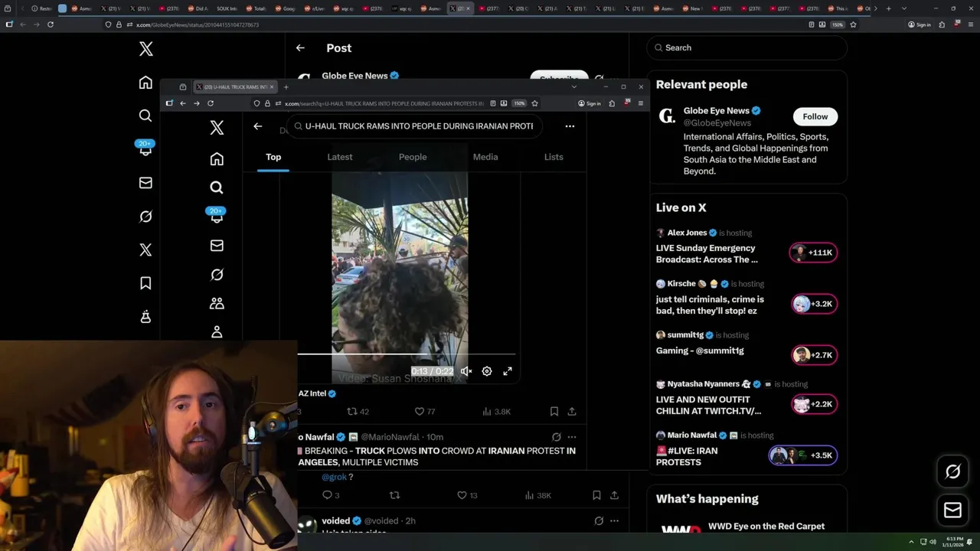This screenshot has height=551, width=980.
Task: Open Messages envelope in front window sidebar
Action: (217, 246)
